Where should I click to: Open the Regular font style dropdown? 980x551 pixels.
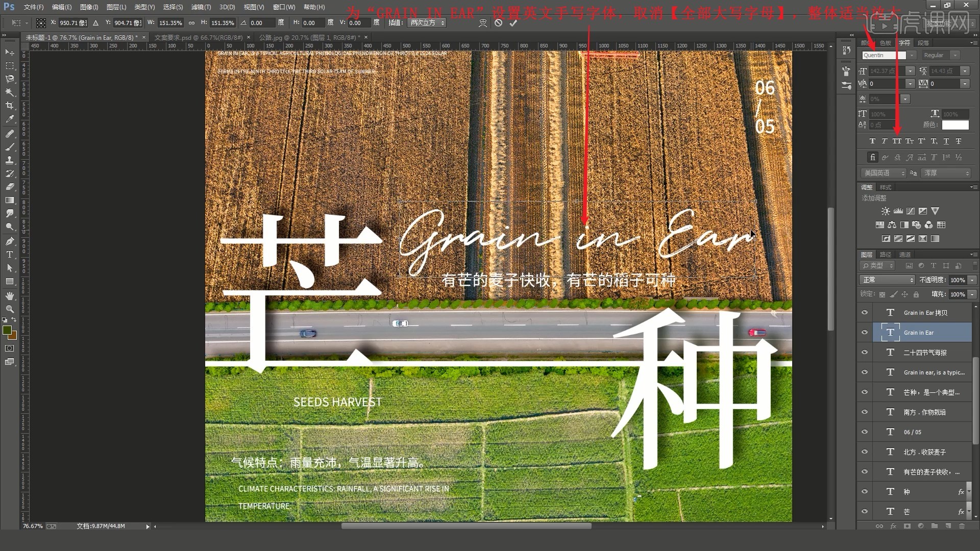coord(955,55)
